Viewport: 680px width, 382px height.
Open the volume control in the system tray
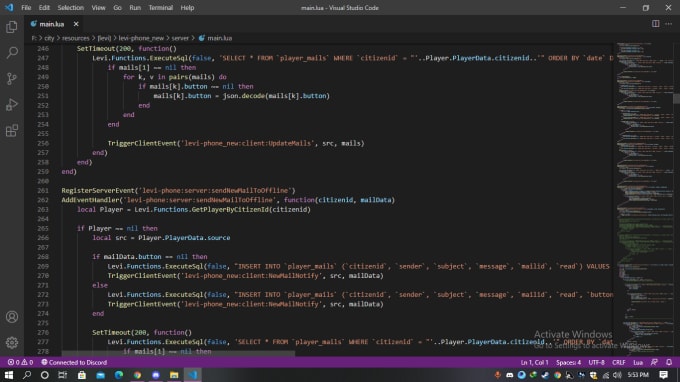617,375
